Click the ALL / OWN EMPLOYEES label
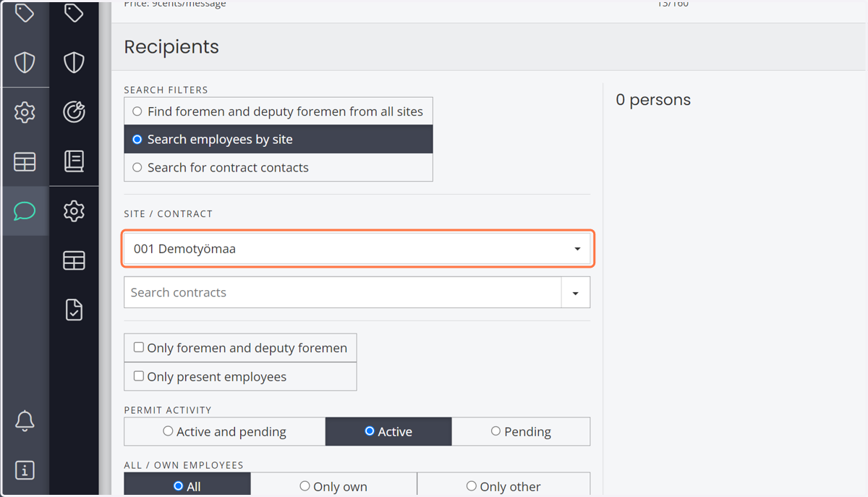Screen dimensions: 868x497 tap(184, 465)
